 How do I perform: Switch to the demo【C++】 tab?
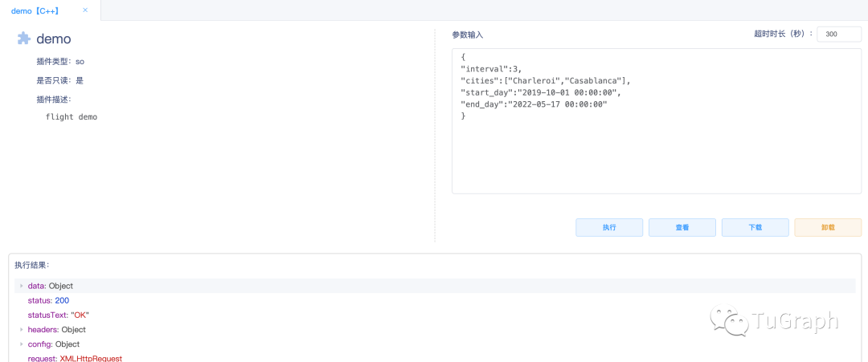click(x=35, y=11)
